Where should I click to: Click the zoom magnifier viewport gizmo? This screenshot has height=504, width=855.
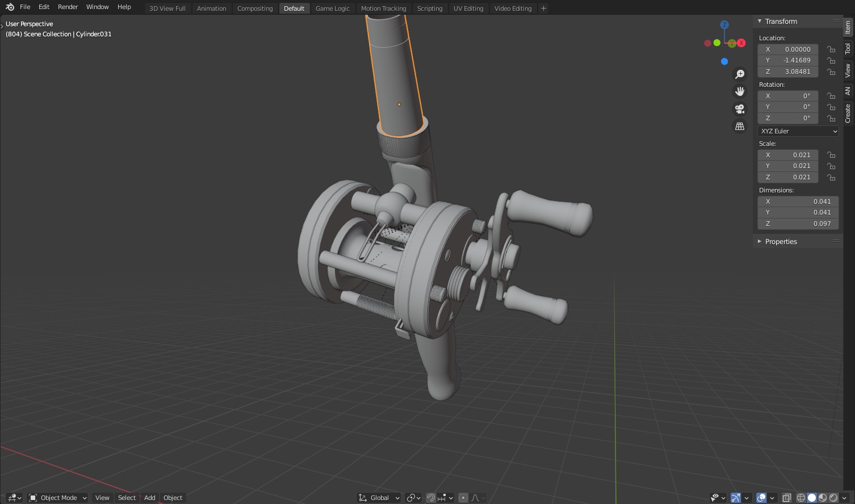740,74
